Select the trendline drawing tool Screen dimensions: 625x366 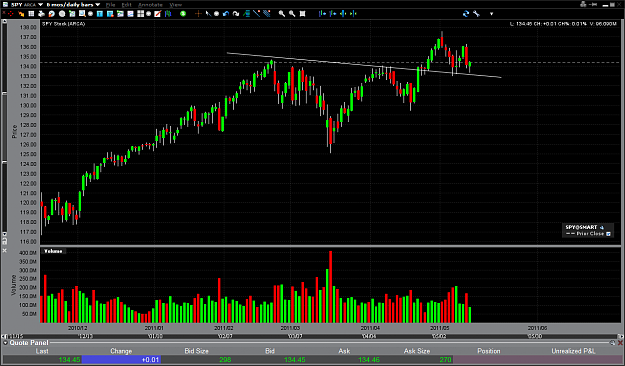256,14
